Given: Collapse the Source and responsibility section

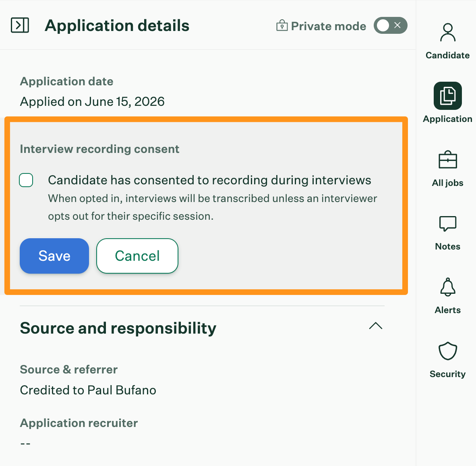Looking at the screenshot, I should [x=375, y=326].
